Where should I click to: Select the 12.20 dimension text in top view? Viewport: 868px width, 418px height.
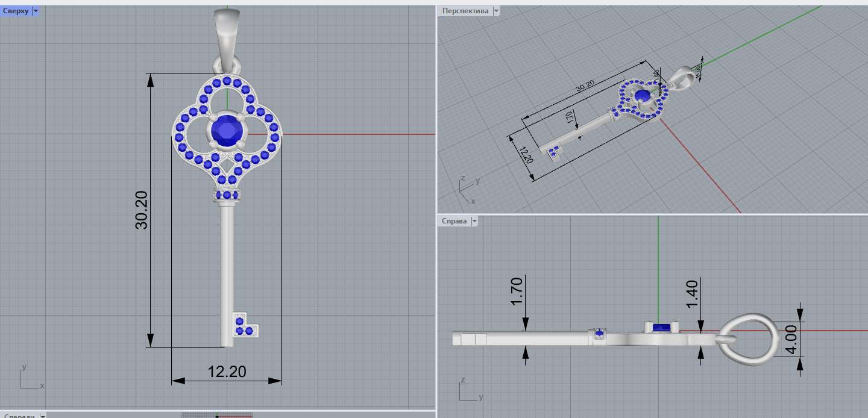227,372
